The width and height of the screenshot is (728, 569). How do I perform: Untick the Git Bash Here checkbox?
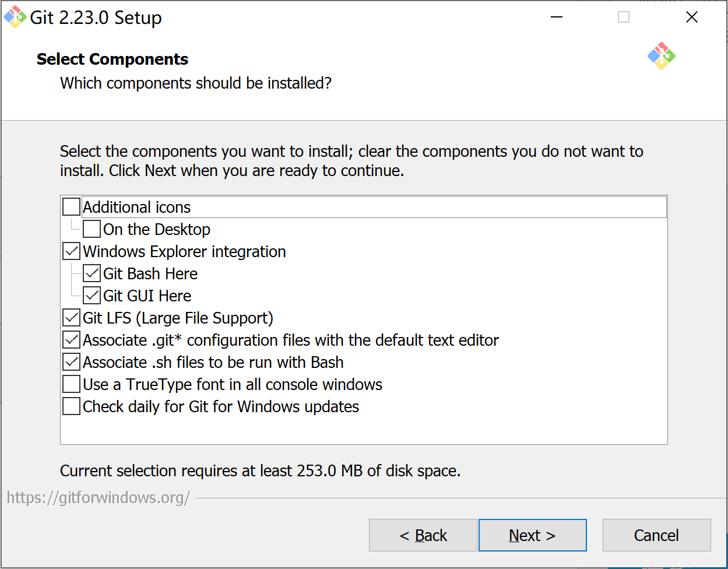pyautogui.click(x=92, y=273)
